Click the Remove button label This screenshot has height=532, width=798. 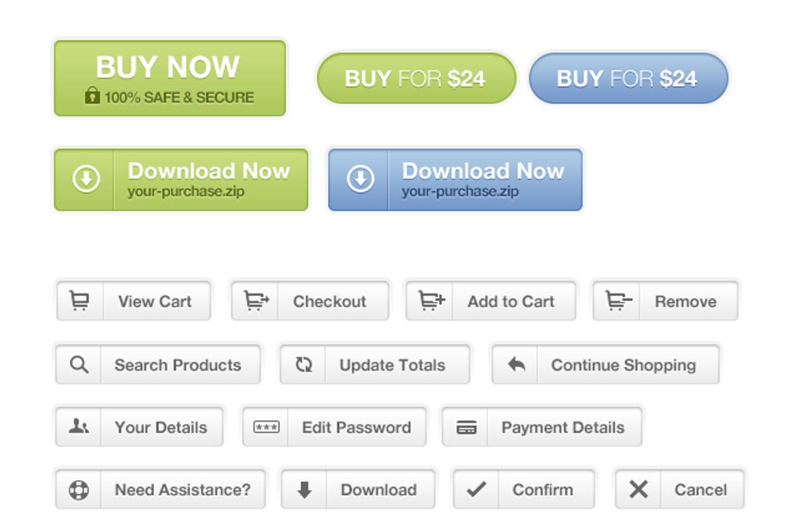pyautogui.click(x=686, y=301)
